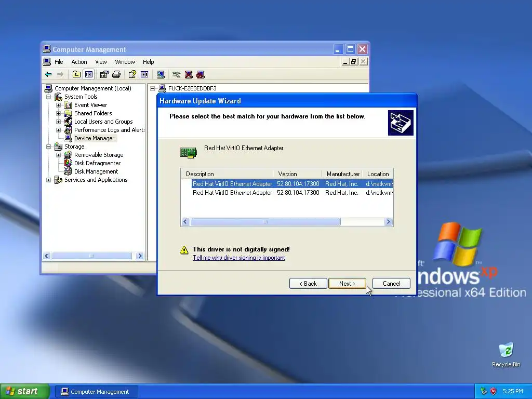
Task: Cancel the Hardware Update Wizard
Action: [391, 284]
